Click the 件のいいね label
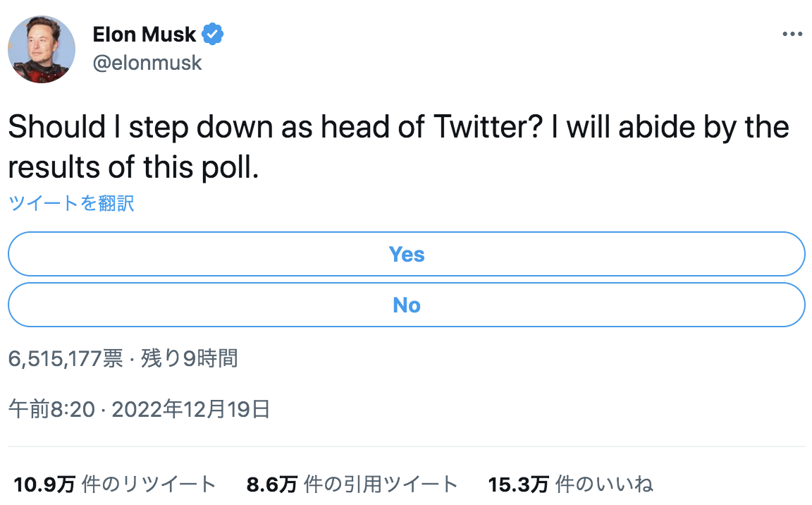Image resolution: width=812 pixels, height=505 pixels. (x=604, y=485)
